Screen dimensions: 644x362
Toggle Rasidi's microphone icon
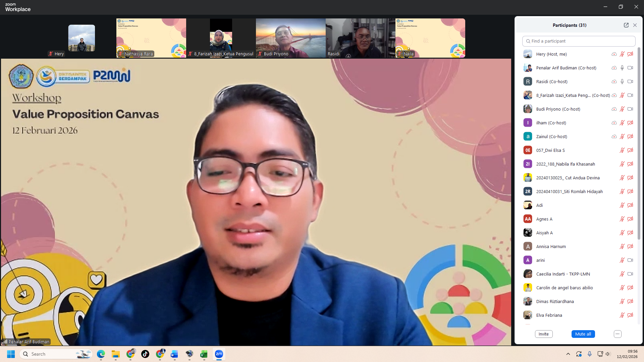click(x=622, y=81)
